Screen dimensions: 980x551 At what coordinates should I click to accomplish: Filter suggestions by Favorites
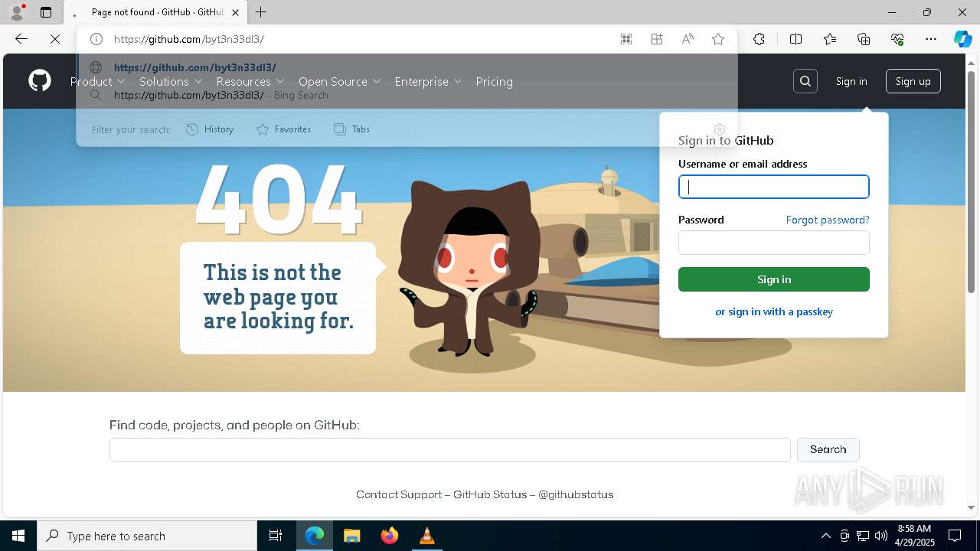point(283,129)
